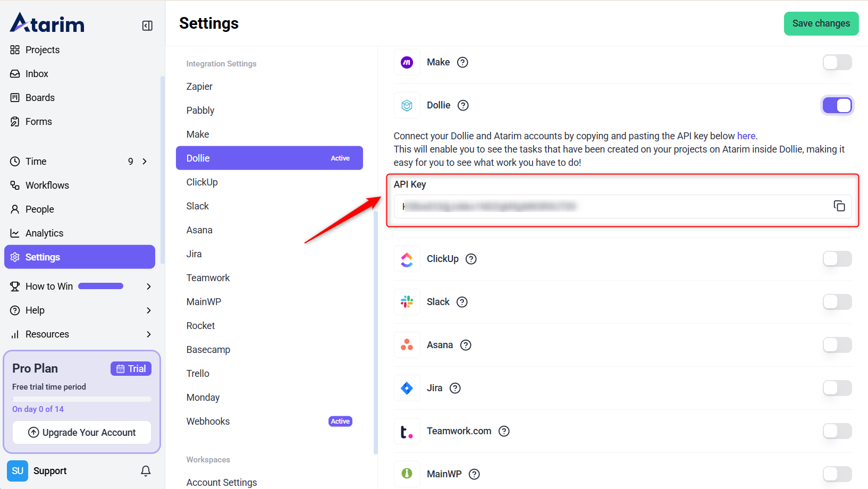The width and height of the screenshot is (868, 489).
Task: Go to Analytics in the sidebar
Action: pos(44,233)
